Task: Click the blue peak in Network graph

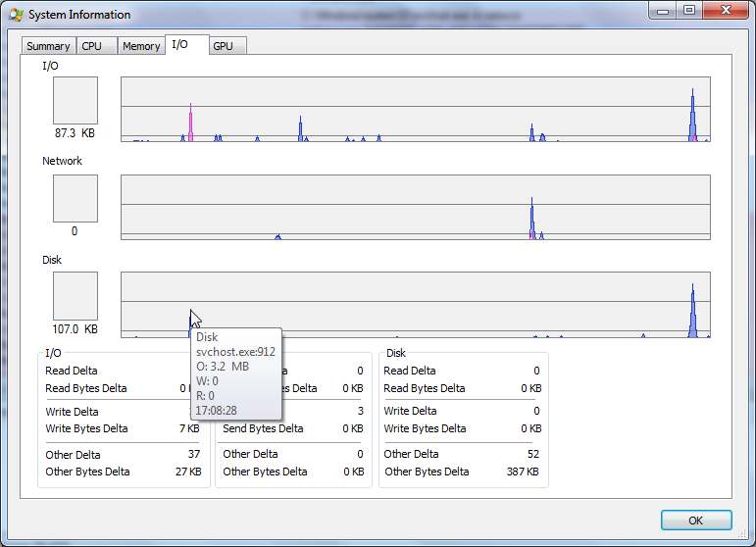Action: (x=531, y=218)
